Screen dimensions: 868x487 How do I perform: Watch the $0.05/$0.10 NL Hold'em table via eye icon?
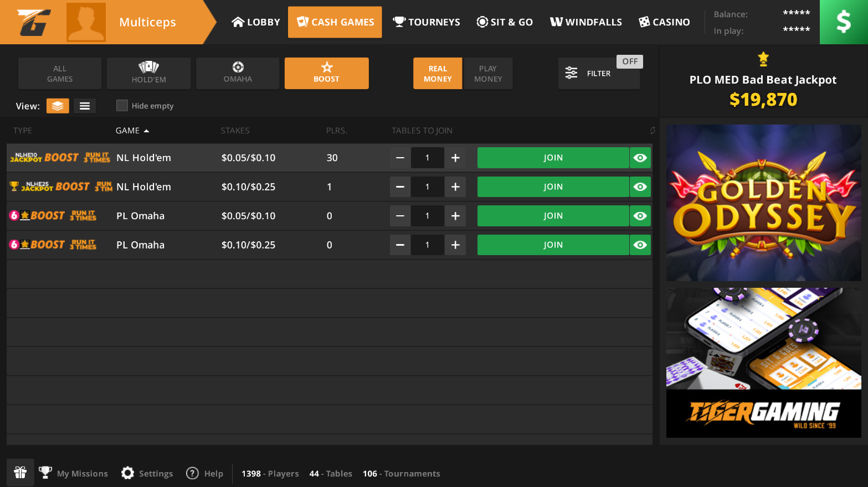pyautogui.click(x=640, y=158)
